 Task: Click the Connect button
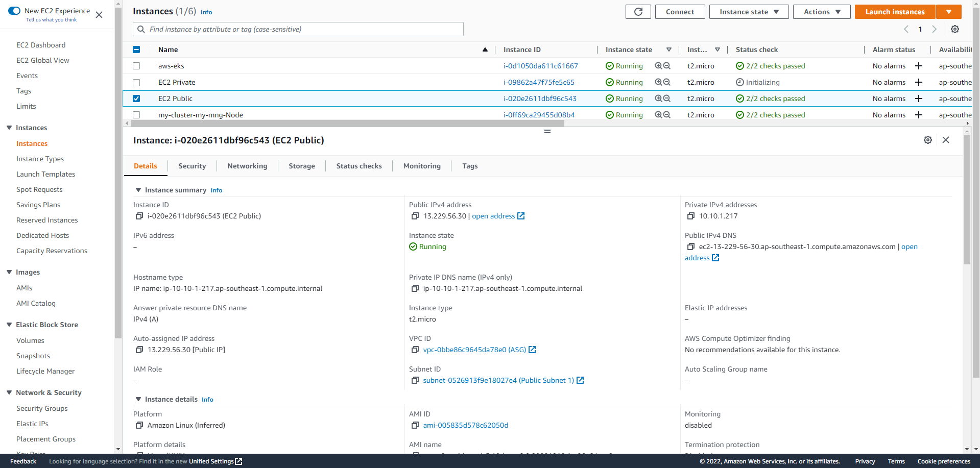pos(680,12)
